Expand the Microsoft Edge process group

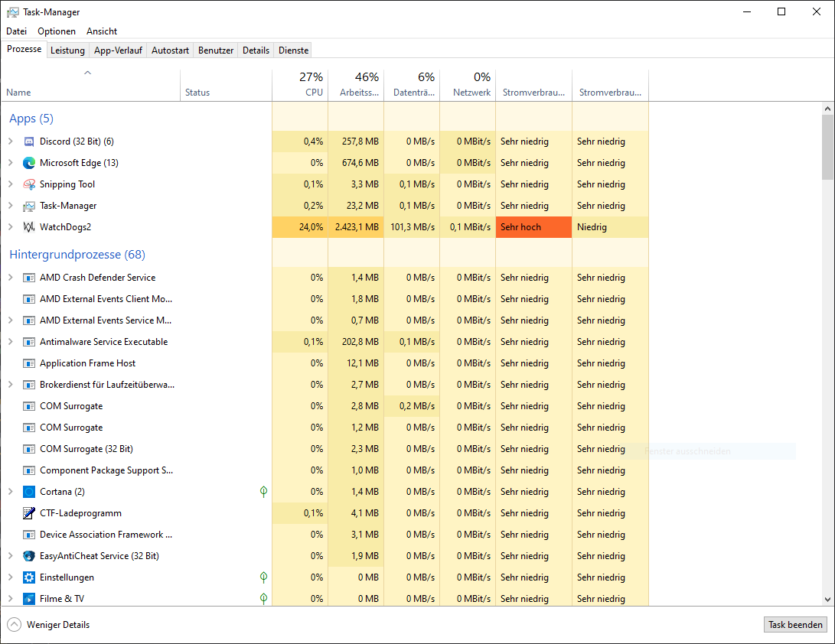point(11,162)
